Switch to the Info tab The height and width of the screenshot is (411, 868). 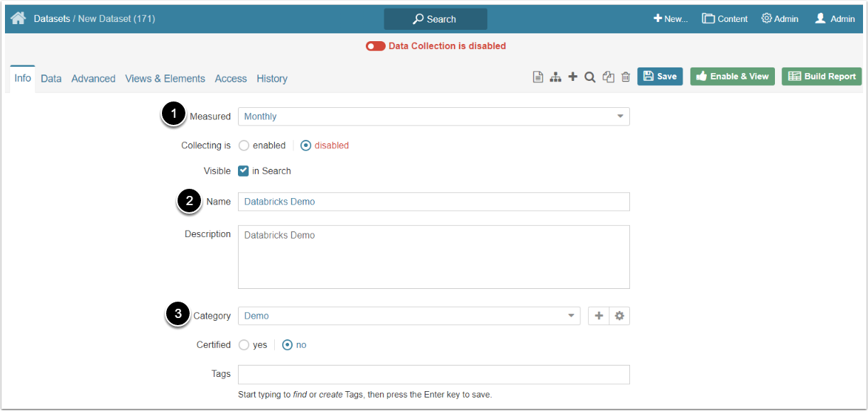click(23, 78)
